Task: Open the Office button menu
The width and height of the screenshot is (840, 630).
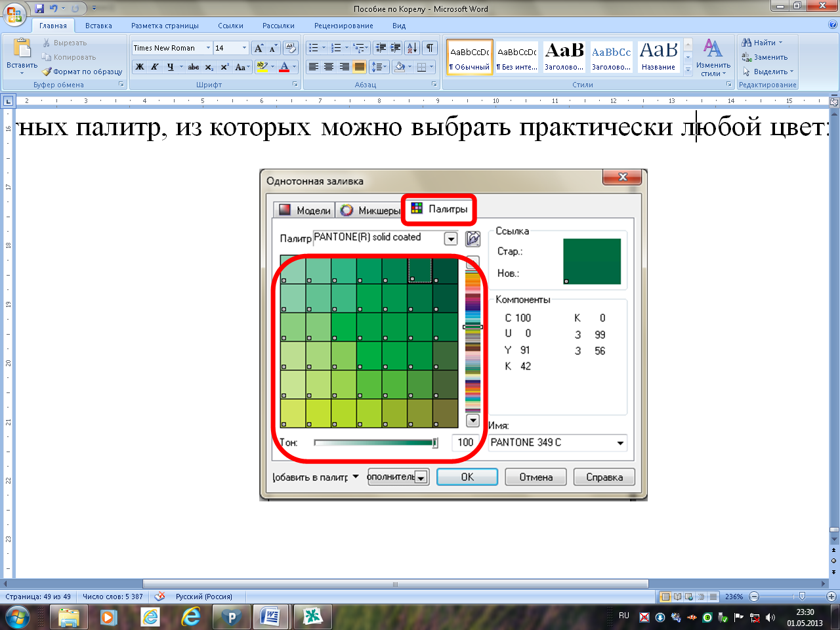Action: tap(14, 14)
